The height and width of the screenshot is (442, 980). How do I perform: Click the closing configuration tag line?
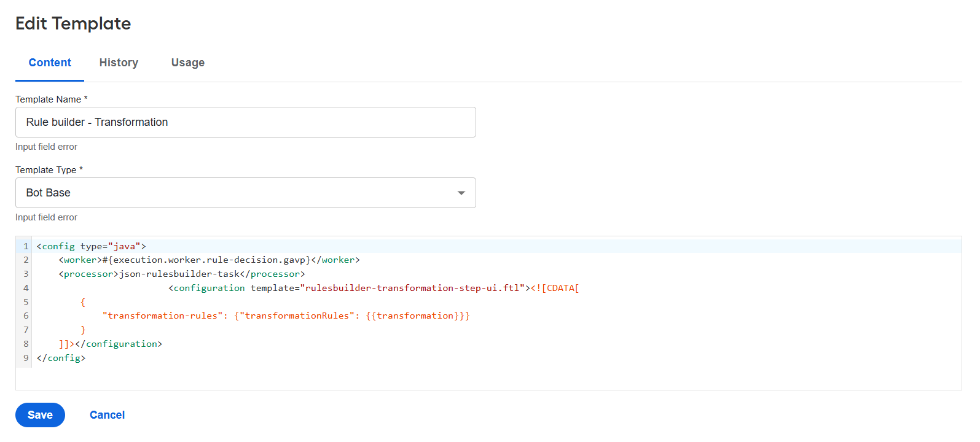point(111,344)
